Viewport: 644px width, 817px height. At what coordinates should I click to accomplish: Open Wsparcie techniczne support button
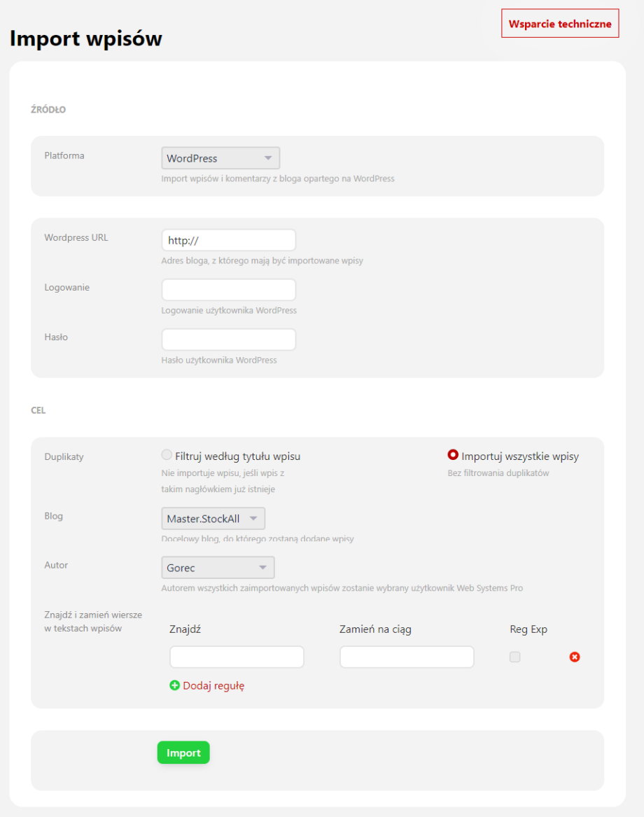[560, 23]
